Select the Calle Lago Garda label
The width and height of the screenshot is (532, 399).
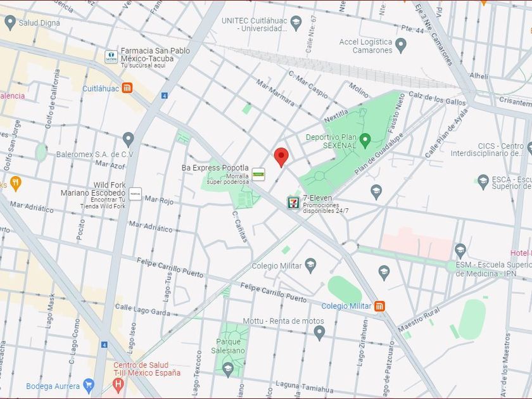tap(142, 310)
